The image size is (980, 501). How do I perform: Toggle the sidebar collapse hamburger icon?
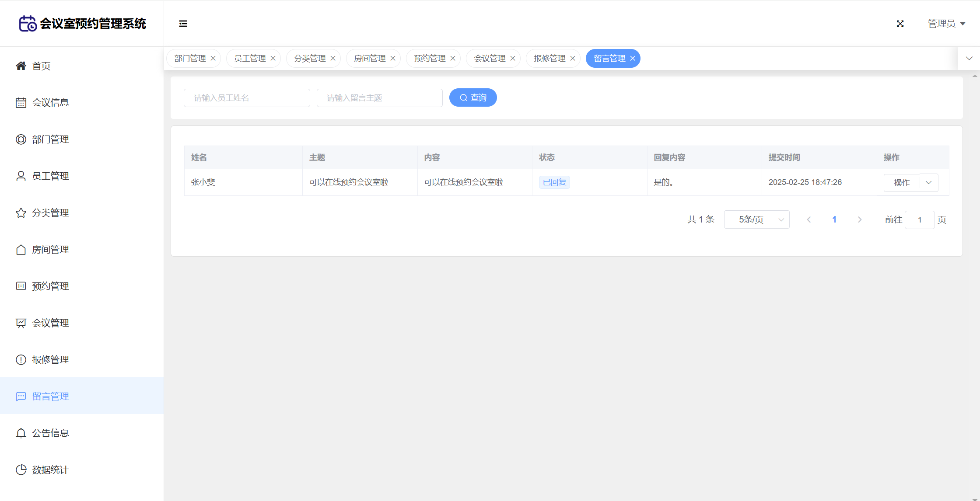pyautogui.click(x=183, y=24)
